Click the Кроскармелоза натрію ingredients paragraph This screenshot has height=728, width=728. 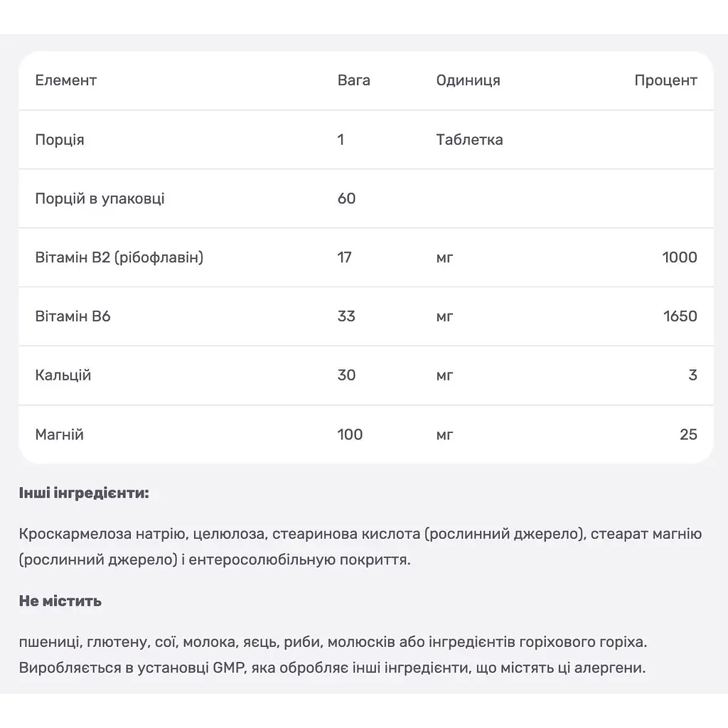[360, 547]
